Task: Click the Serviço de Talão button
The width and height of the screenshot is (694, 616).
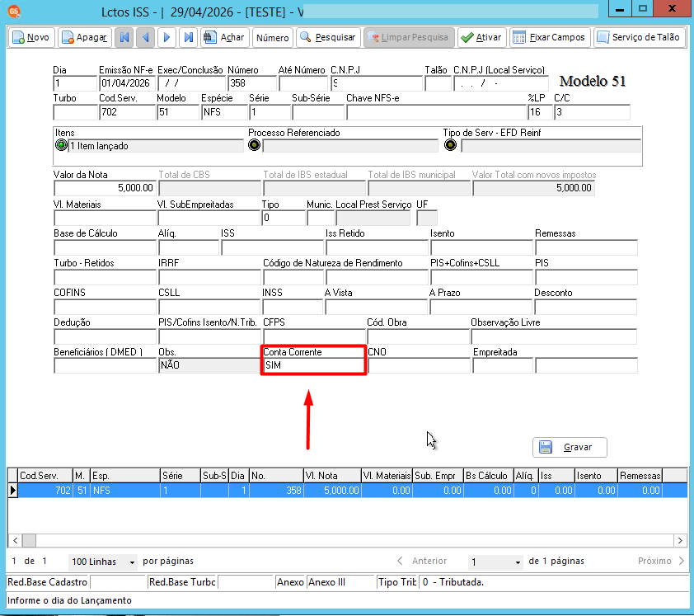Action: click(x=639, y=38)
